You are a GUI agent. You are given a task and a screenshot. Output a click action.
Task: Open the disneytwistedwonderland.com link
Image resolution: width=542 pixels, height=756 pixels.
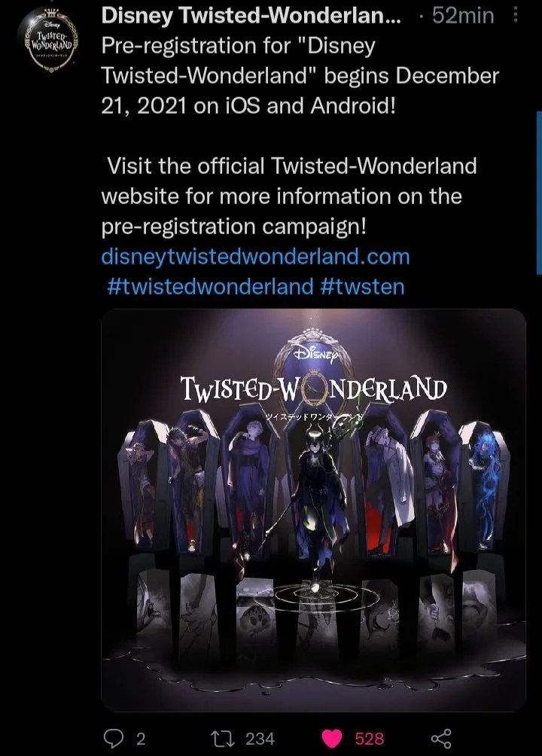click(256, 257)
